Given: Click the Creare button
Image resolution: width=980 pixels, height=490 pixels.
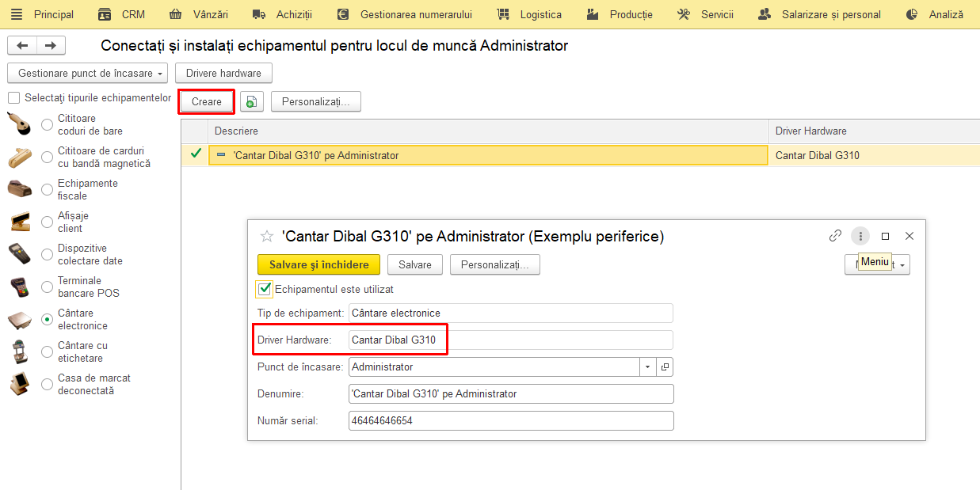Looking at the screenshot, I should [207, 101].
